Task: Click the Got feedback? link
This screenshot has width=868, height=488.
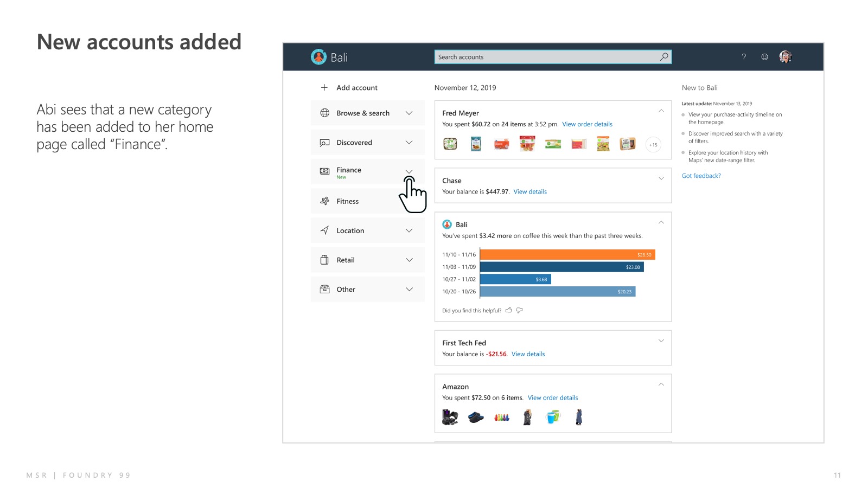Action: tap(701, 176)
